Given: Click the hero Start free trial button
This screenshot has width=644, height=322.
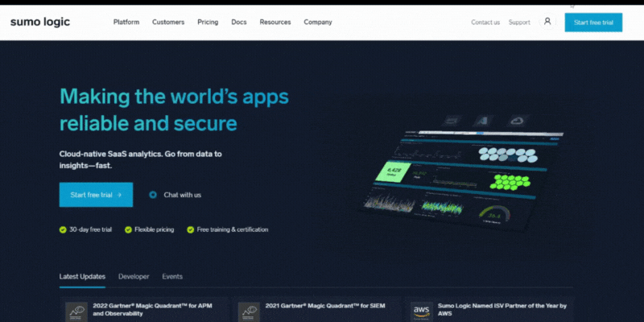Looking at the screenshot, I should coord(96,195).
